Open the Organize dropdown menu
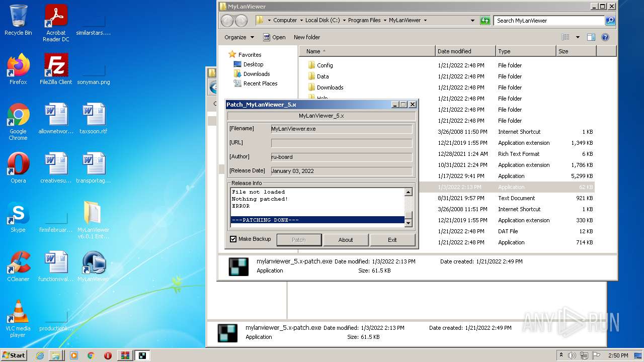Image resolution: width=644 pixels, height=362 pixels. click(238, 37)
